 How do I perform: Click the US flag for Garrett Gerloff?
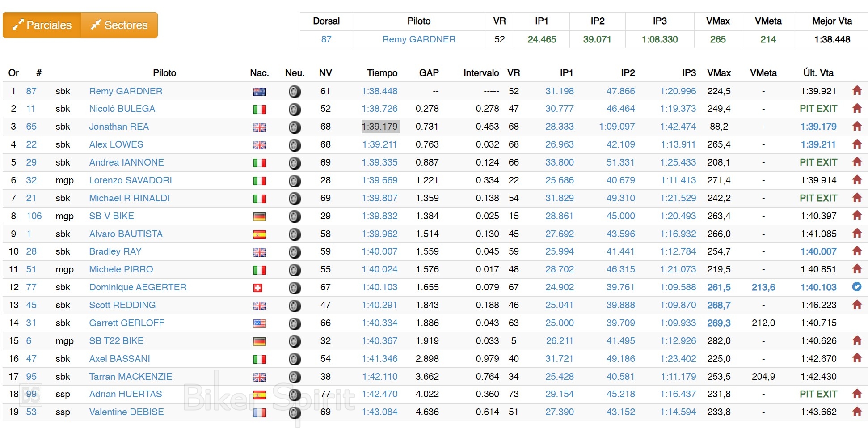259,323
